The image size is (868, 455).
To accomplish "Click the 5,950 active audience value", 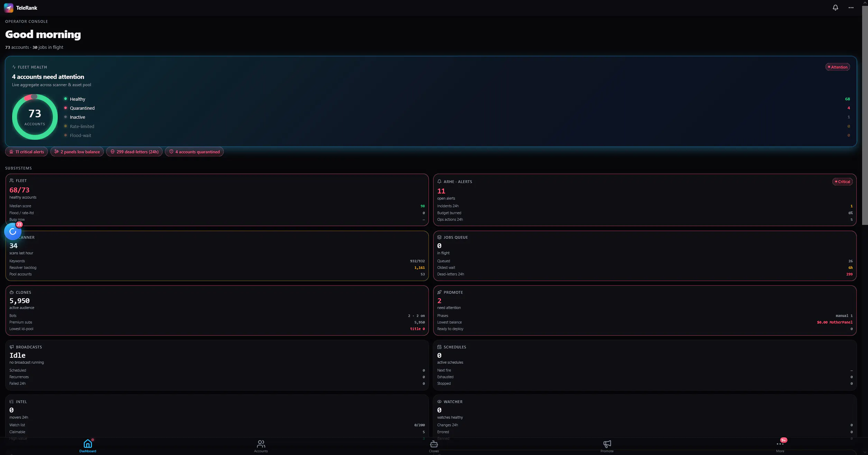I will click(19, 301).
